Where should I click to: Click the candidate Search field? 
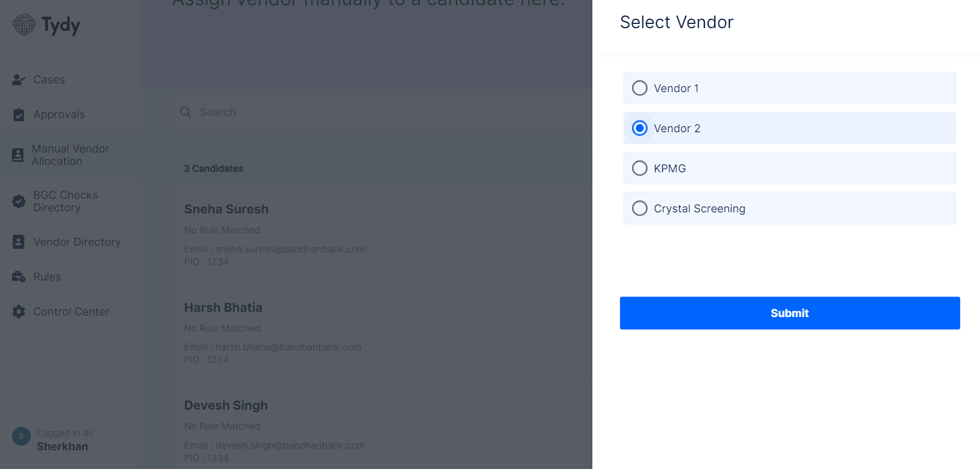click(382, 112)
